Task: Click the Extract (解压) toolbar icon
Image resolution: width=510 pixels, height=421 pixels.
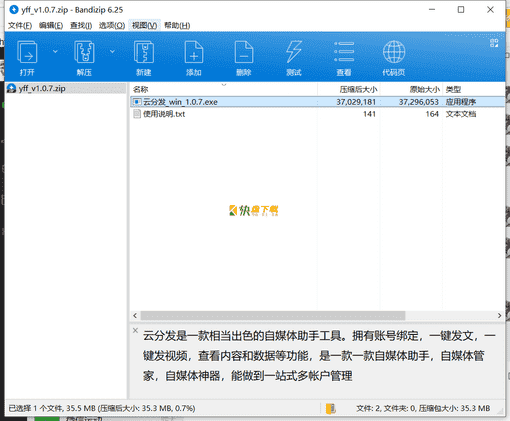Action: pyautogui.click(x=84, y=52)
